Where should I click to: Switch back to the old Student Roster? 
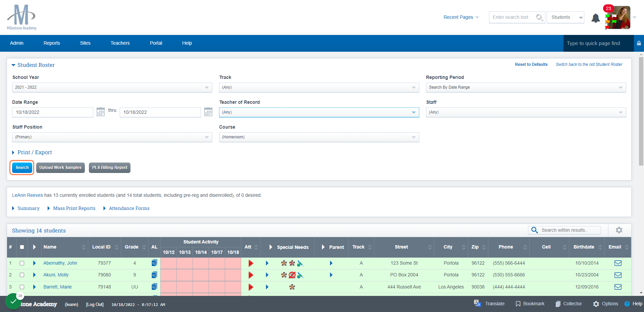pos(589,64)
